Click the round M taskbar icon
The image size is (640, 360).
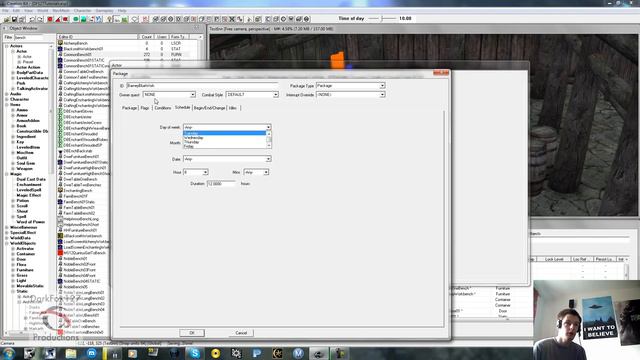click(298, 353)
